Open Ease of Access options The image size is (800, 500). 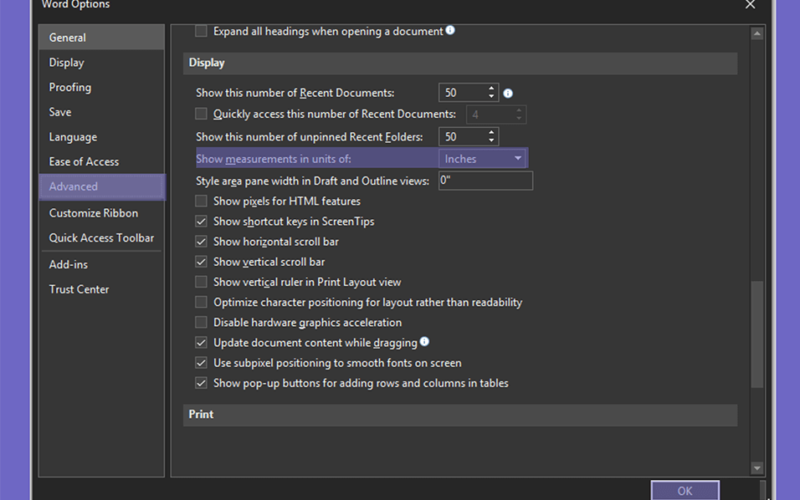(102, 161)
